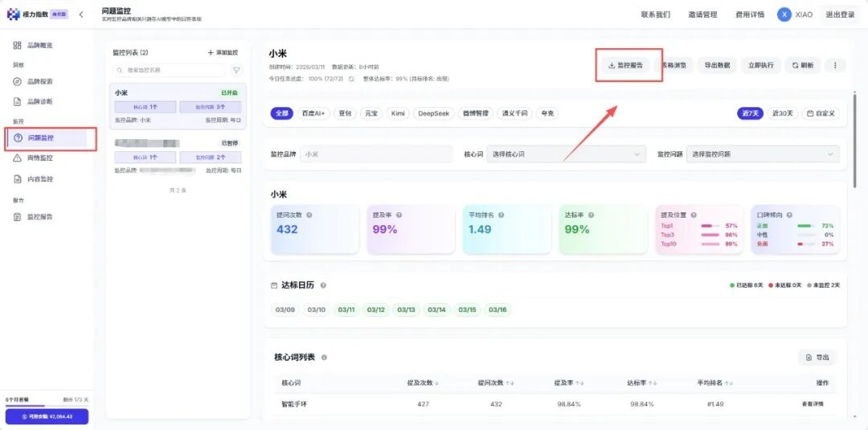Click the 刷新 refresh button

[803, 65]
